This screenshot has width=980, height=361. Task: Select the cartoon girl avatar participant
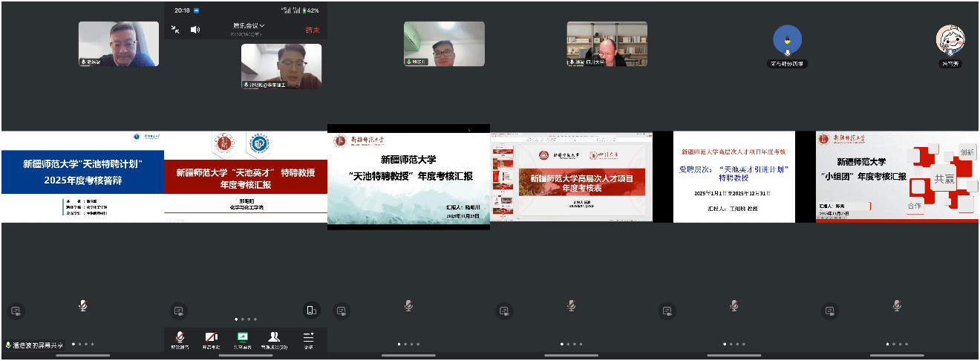tap(949, 40)
